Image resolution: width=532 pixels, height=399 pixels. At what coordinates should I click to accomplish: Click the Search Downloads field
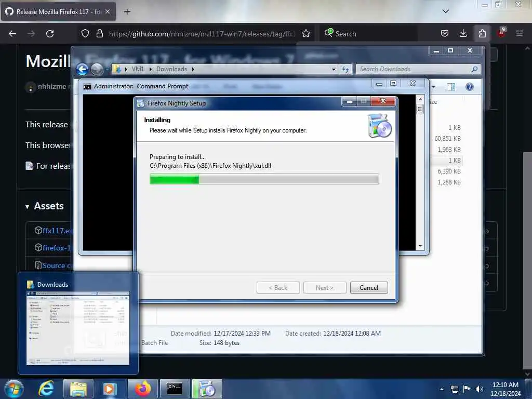418,69
